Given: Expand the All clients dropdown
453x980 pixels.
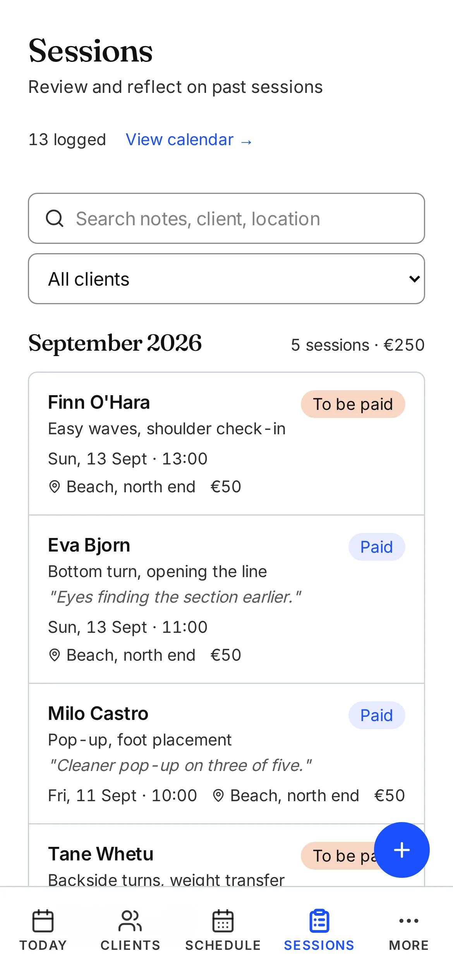Looking at the screenshot, I should pos(226,279).
